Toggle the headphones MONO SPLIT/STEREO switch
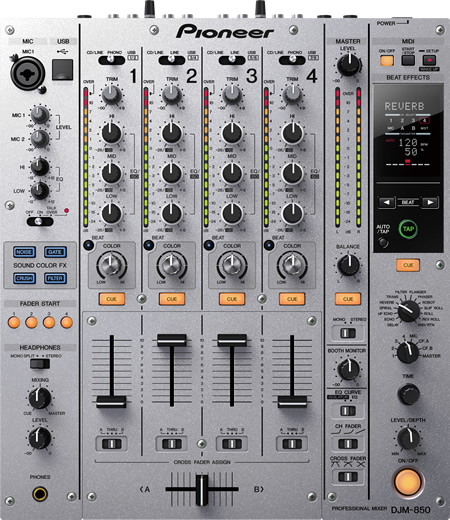 [x=40, y=364]
